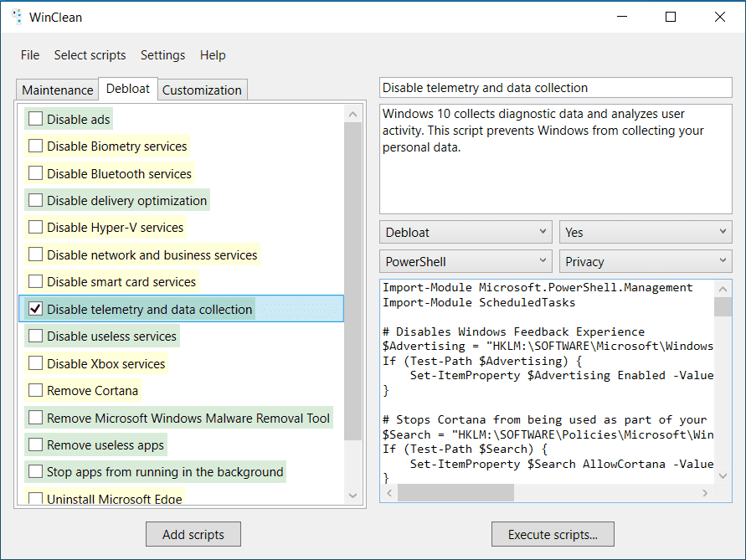
Task: Switch to the Maintenance tab
Action: (57, 90)
